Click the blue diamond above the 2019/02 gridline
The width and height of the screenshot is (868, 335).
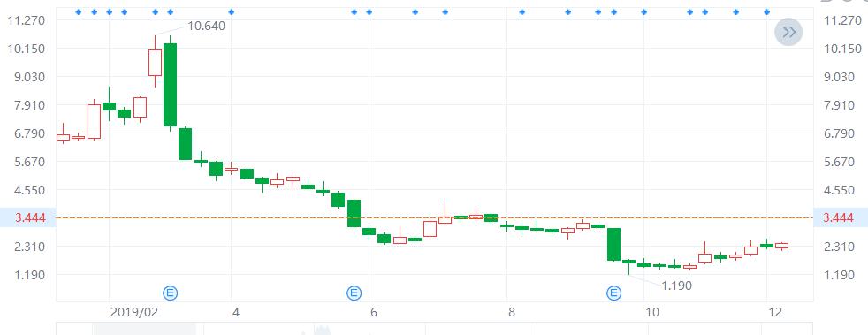109,11
